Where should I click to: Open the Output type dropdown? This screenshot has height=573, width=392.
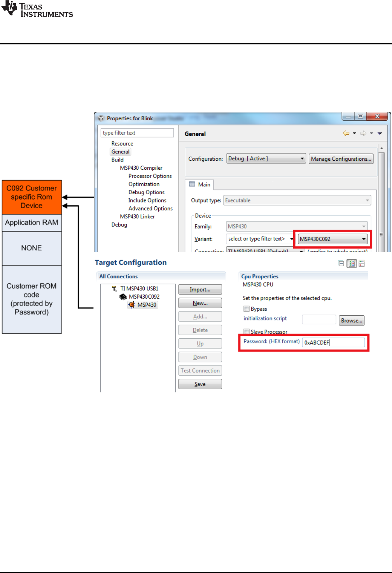coord(297,200)
